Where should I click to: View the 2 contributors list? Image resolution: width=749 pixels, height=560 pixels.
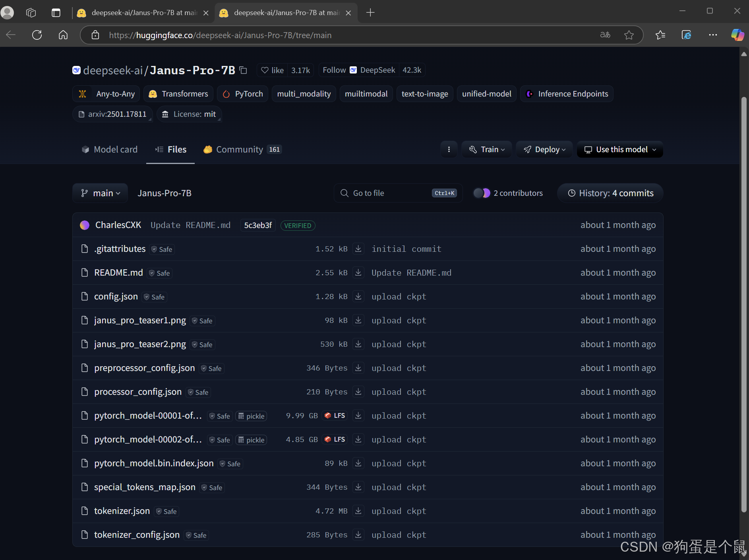click(x=508, y=193)
